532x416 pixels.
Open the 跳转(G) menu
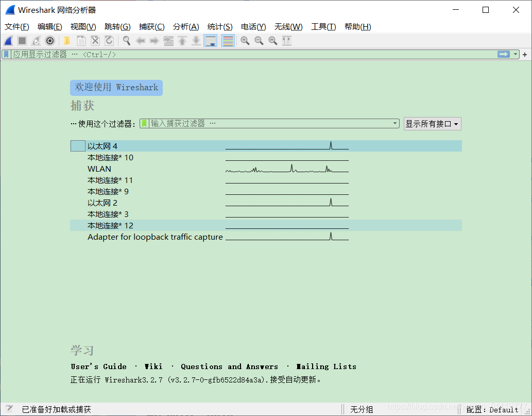click(117, 26)
